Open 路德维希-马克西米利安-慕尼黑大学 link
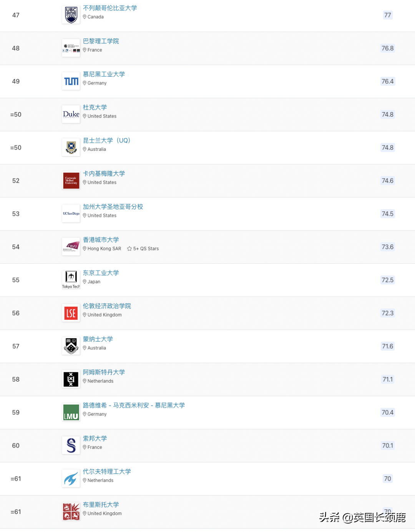The width and height of the screenshot is (415, 532). pos(134,405)
